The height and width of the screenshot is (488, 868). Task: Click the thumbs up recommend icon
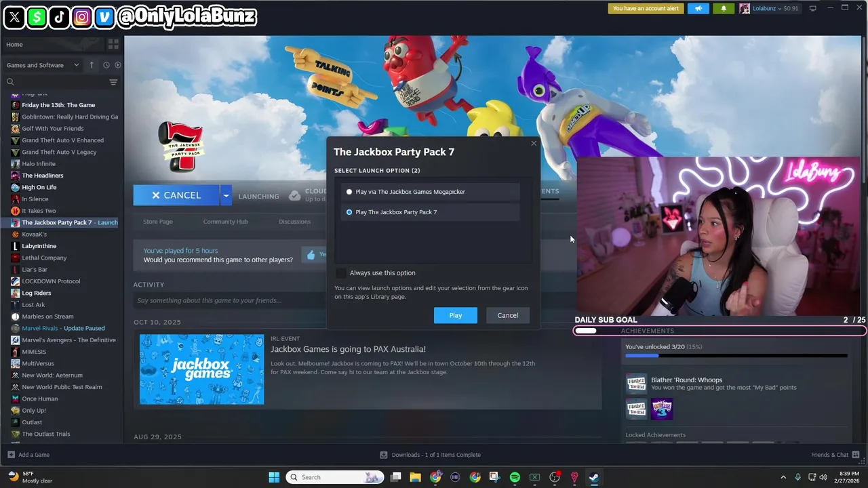311,255
